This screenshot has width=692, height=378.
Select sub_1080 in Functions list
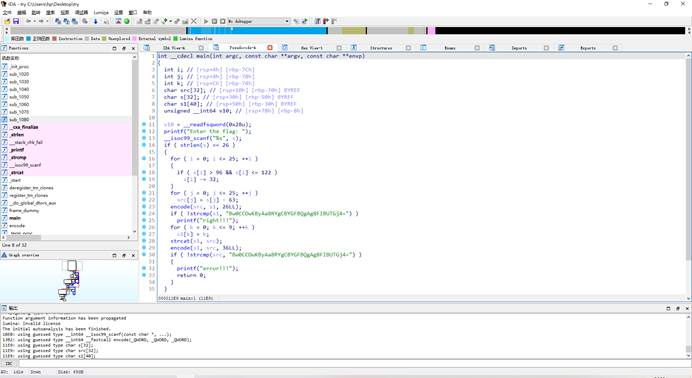click(x=19, y=120)
